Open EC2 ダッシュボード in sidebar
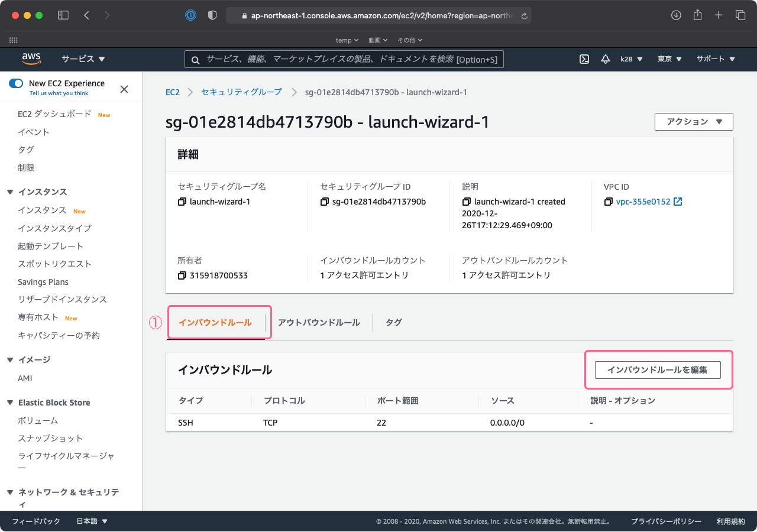The width and height of the screenshot is (757, 532). click(x=54, y=114)
